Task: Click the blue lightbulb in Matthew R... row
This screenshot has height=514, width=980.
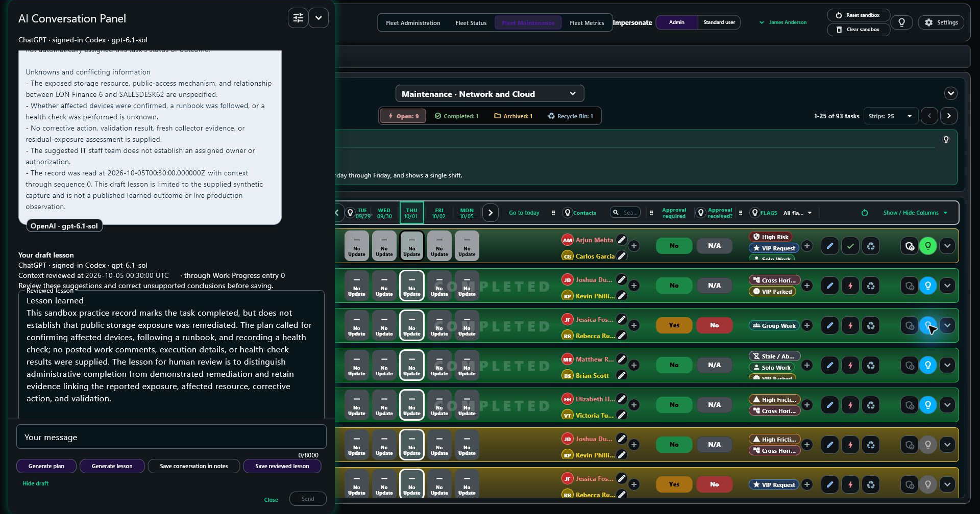Action: point(928,365)
